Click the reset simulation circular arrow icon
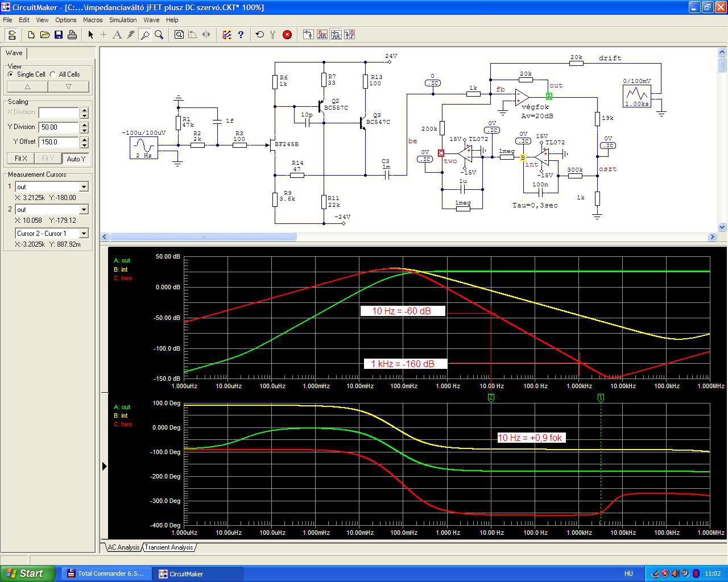Viewport: 728px width, 582px height. [260, 35]
